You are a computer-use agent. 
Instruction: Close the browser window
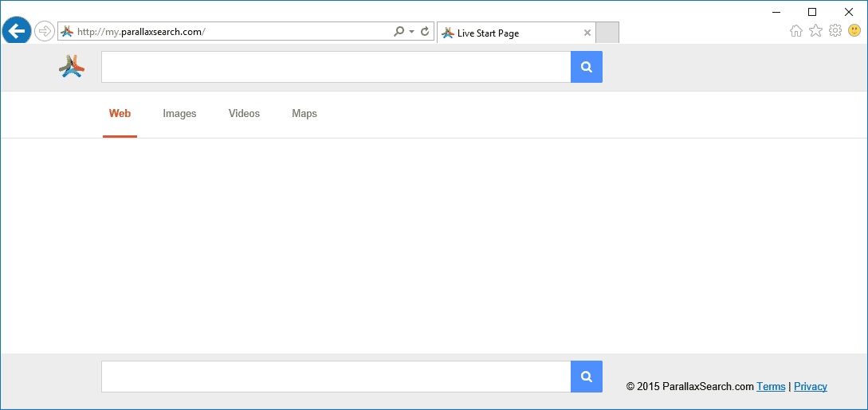tap(849, 12)
